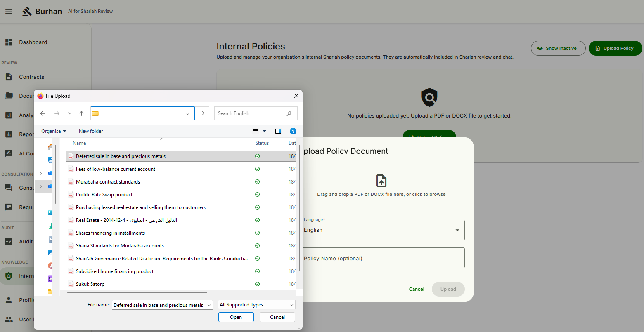Expand the File name combo box dropdown
644x332 pixels.
(209, 305)
